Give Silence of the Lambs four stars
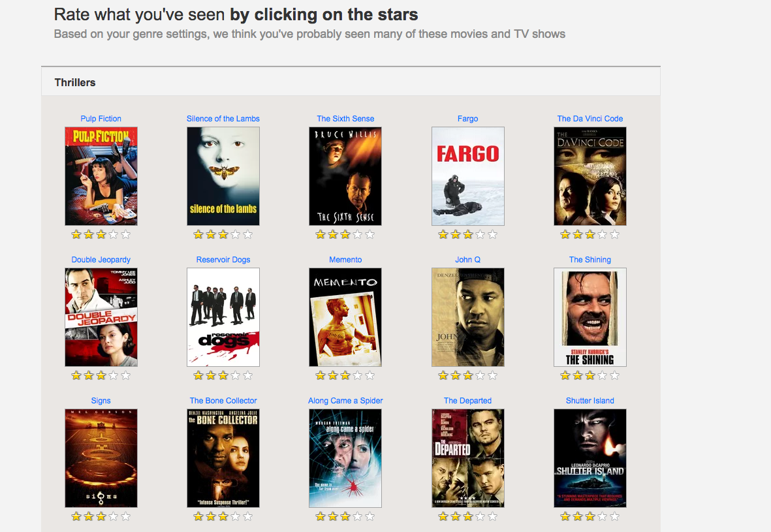 coord(236,234)
